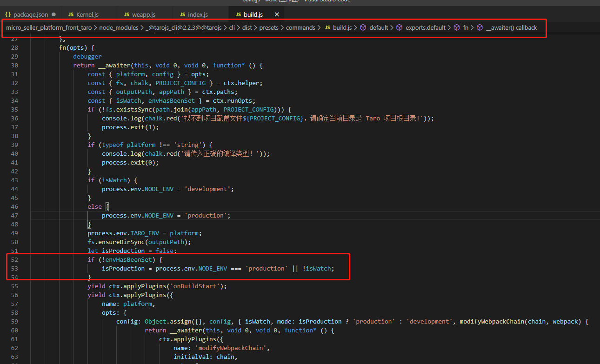
Task: Open the commands breadcrumb dropdown
Action: click(301, 27)
